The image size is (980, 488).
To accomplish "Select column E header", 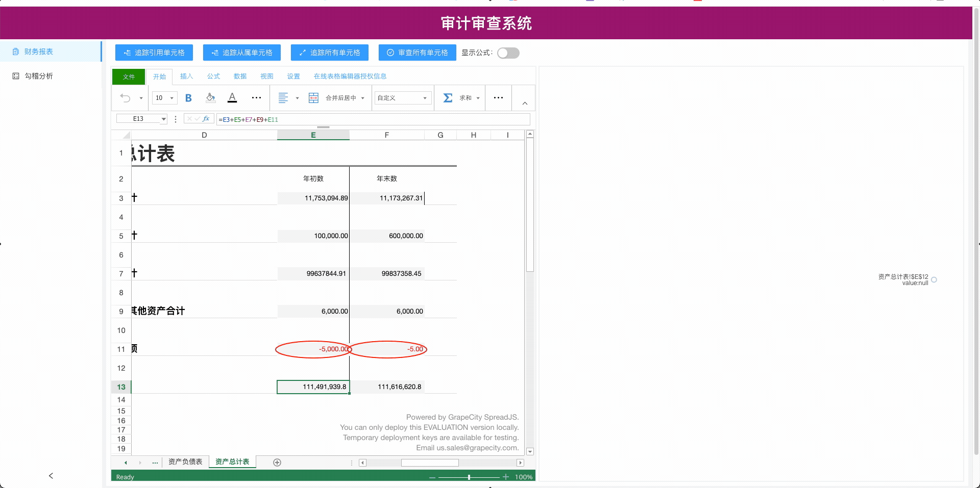I will click(x=313, y=135).
